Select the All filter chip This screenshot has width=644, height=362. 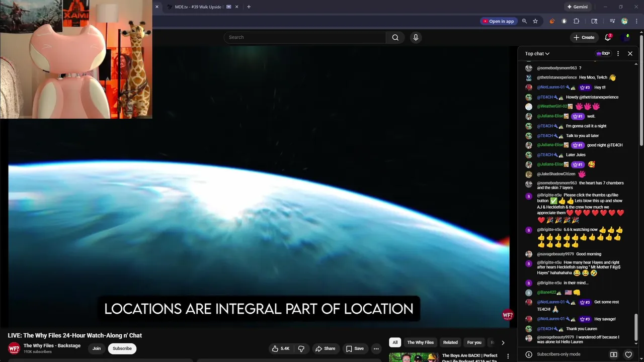coord(395,342)
